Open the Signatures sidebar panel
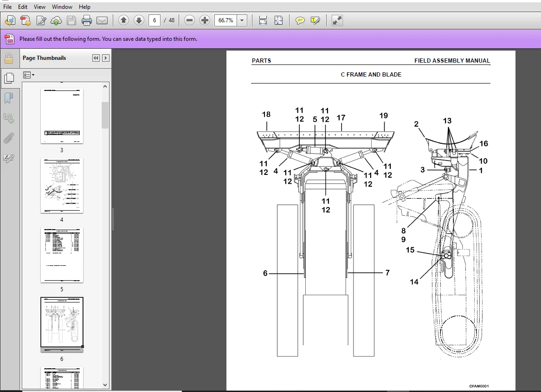541x392 pixels. click(9, 158)
